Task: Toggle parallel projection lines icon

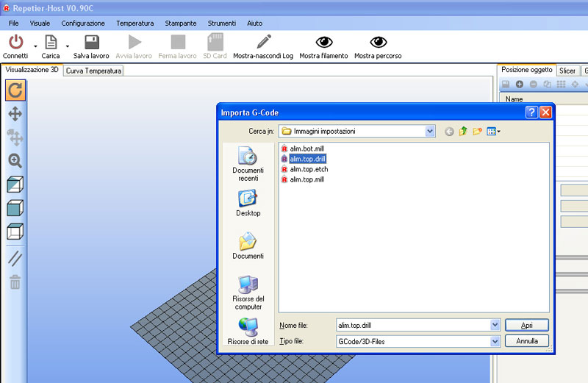Action: tap(15, 259)
